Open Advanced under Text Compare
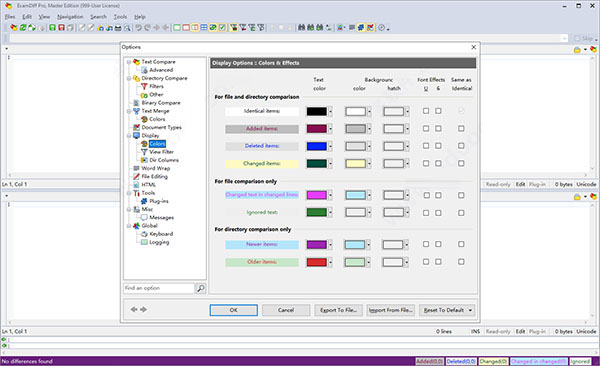Viewport: 600px width, 366px height. pos(161,70)
